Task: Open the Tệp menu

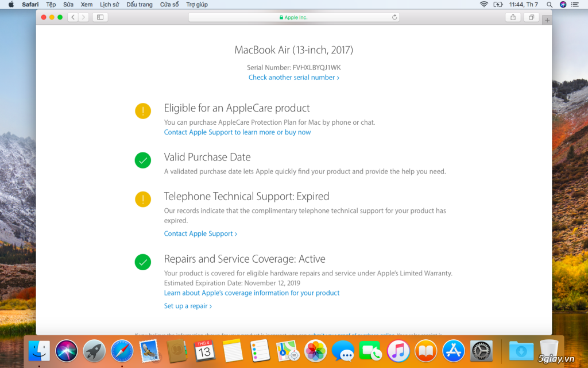Action: (51, 5)
